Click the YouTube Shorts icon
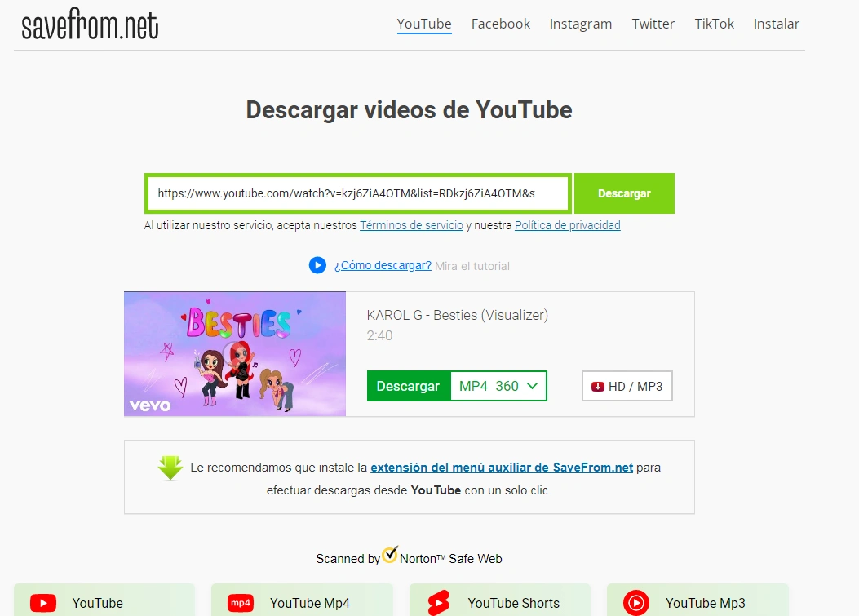 439,603
